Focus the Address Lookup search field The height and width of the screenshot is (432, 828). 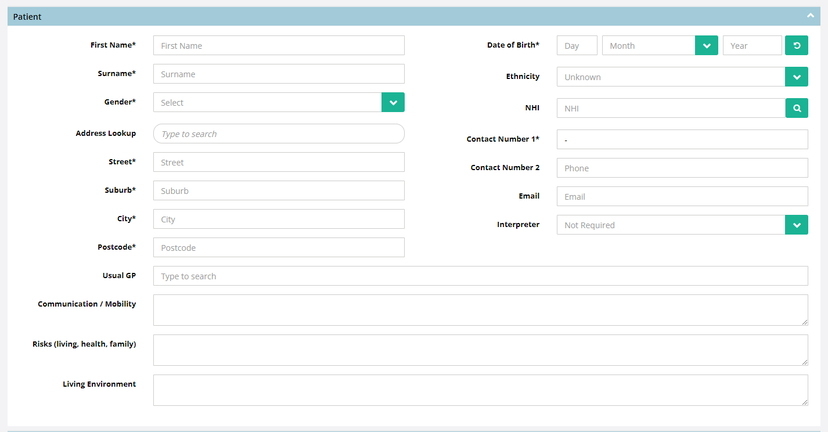pyautogui.click(x=279, y=134)
